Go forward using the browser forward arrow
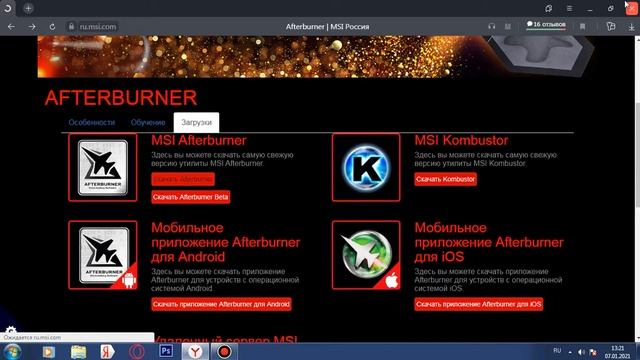This screenshot has height=360, width=640. pos(32,27)
